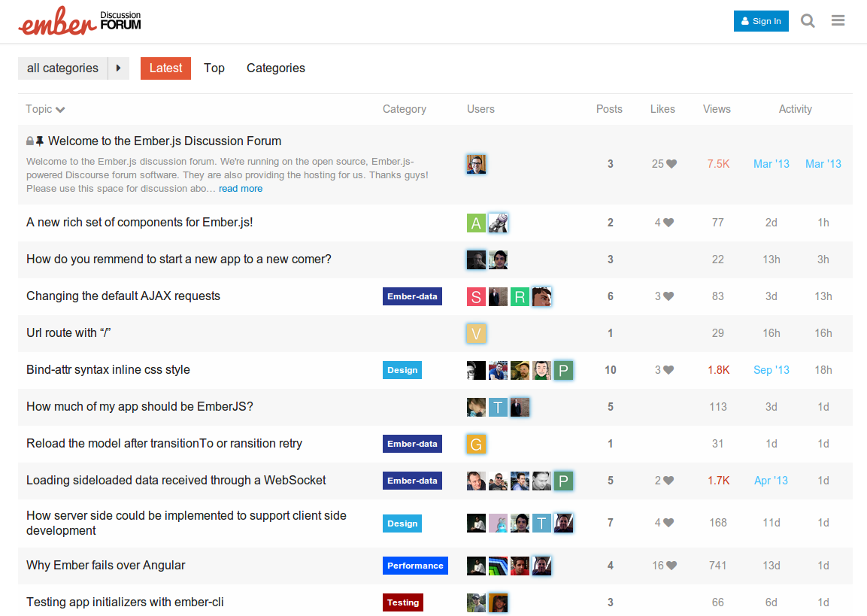Click the Testing category badge

coord(402,602)
